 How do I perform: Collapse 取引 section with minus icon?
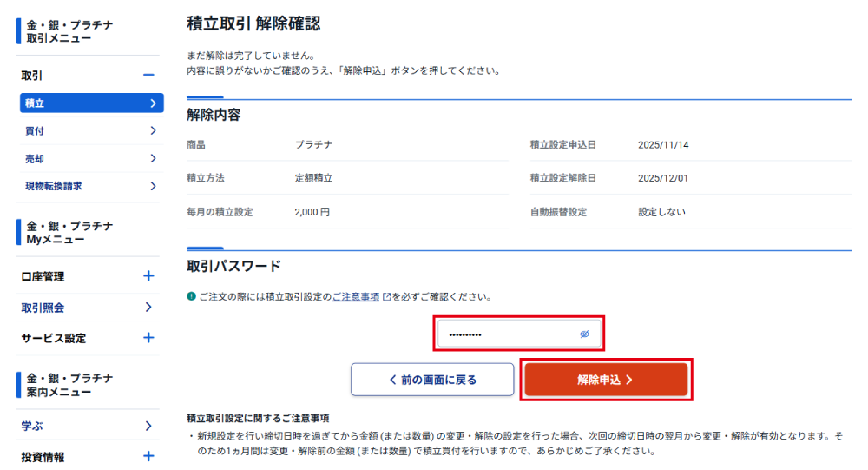pos(148,76)
